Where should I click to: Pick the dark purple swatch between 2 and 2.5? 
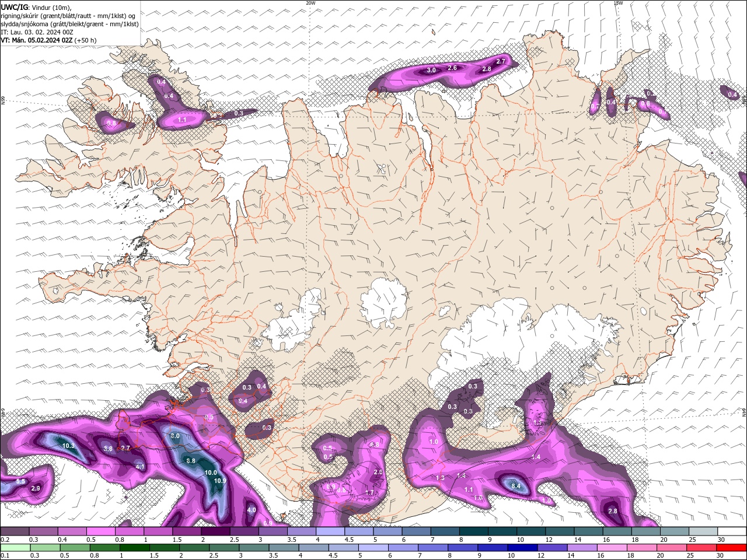[215, 531]
